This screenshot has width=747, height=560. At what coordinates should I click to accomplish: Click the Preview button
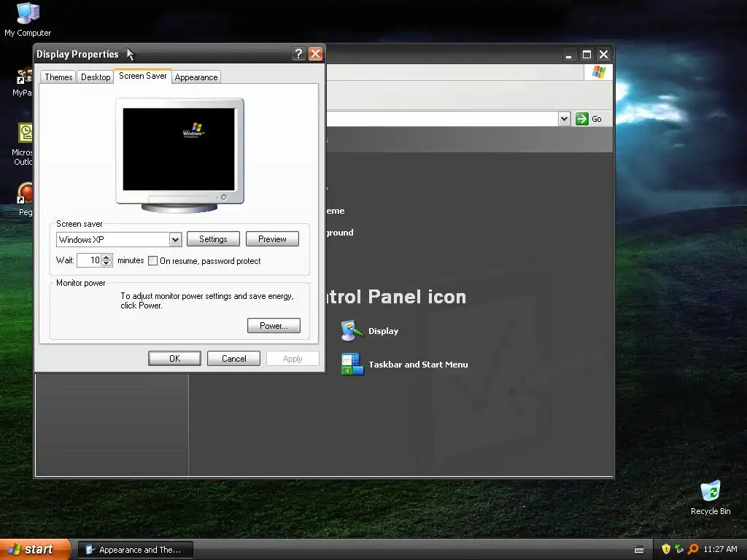pyautogui.click(x=272, y=239)
